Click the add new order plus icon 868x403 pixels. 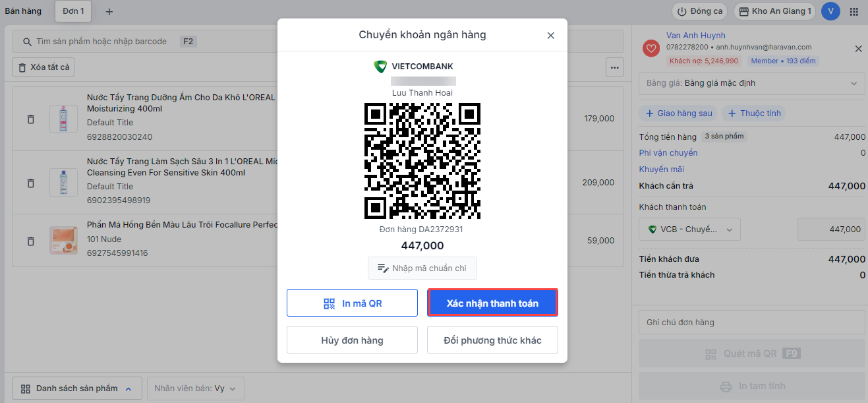pos(109,12)
